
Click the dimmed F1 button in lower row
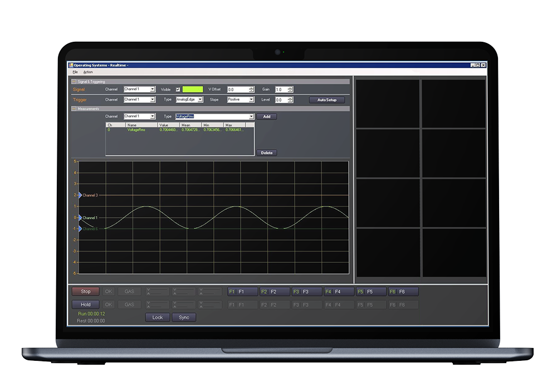click(x=243, y=305)
